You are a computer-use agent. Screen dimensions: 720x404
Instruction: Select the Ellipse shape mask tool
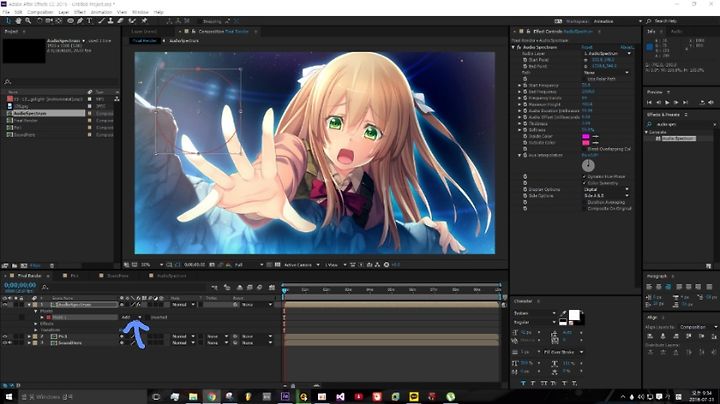(70, 21)
